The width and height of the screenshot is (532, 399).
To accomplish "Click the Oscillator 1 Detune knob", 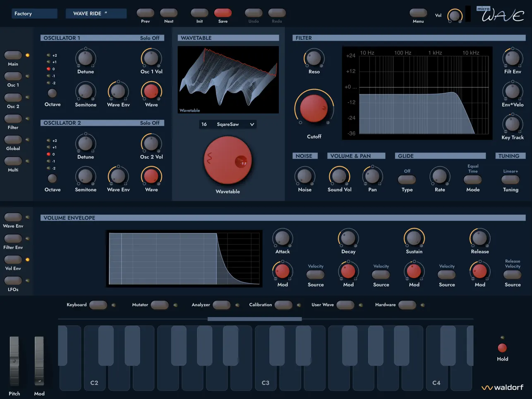I will tap(85, 58).
